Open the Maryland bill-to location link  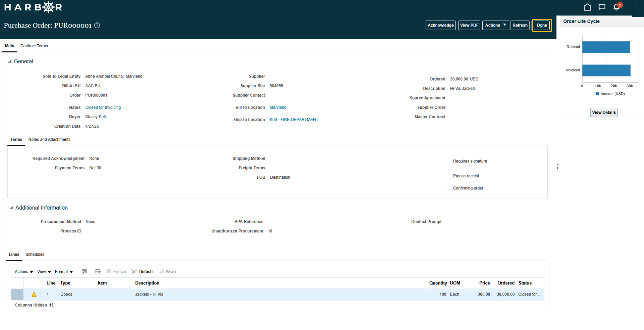(278, 108)
